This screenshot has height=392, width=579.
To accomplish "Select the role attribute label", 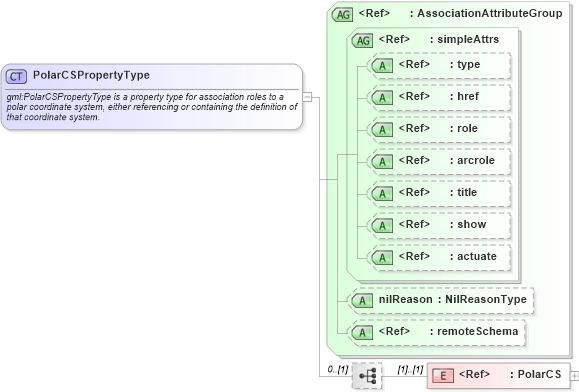I will (467, 128).
